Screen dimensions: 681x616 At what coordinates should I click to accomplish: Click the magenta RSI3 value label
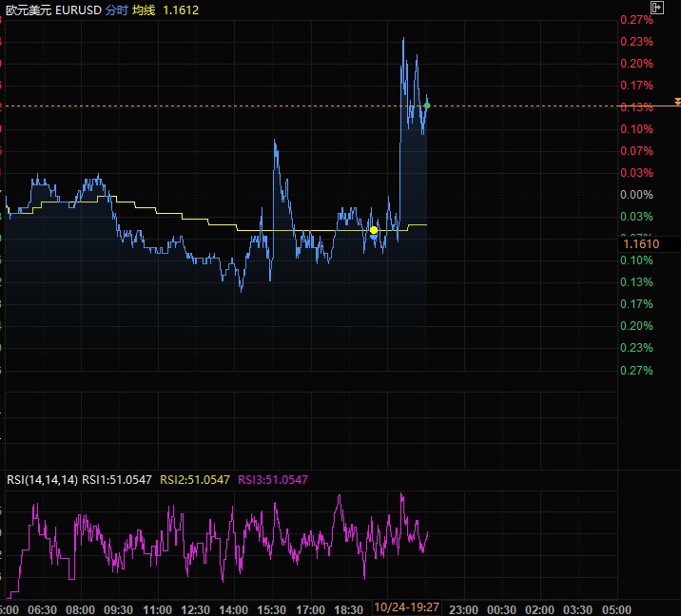(273, 480)
